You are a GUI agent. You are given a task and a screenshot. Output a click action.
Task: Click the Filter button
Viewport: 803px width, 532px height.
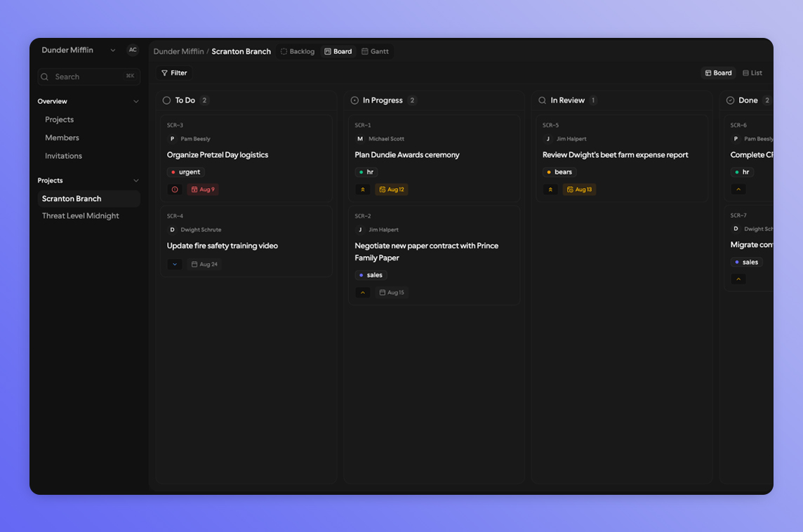(174, 73)
